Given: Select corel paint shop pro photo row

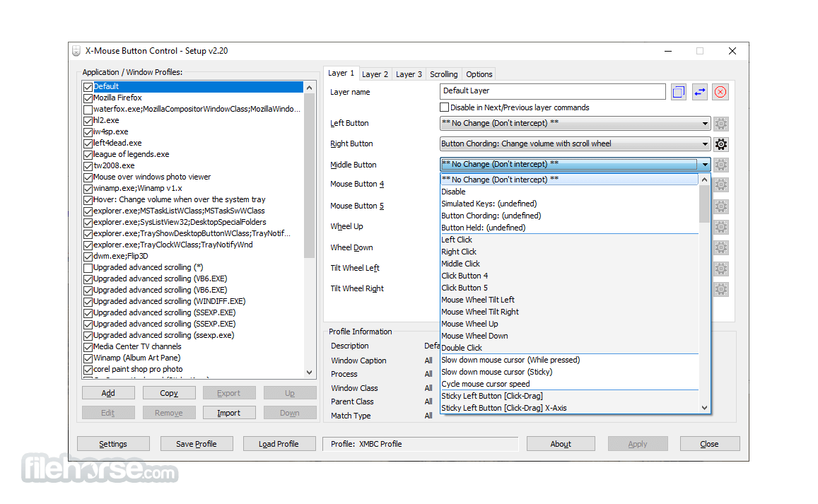Looking at the screenshot, I should click(192, 370).
